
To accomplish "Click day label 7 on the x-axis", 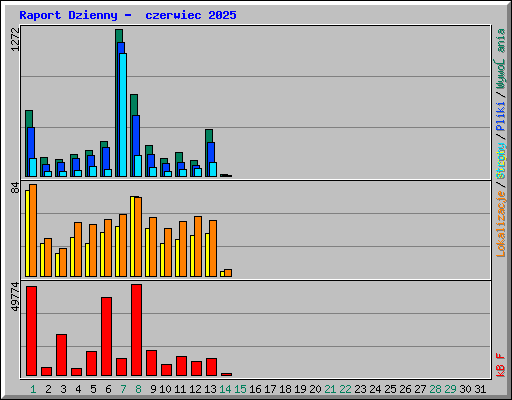I will coord(123,389).
